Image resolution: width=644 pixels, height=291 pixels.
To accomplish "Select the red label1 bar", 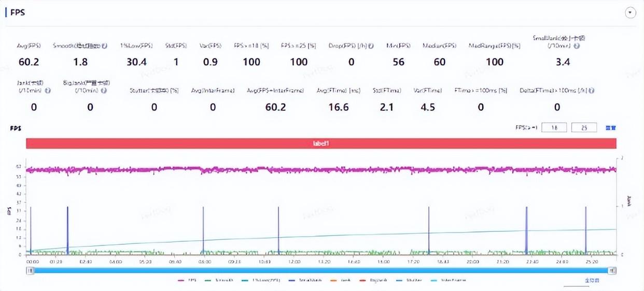I will [321, 143].
